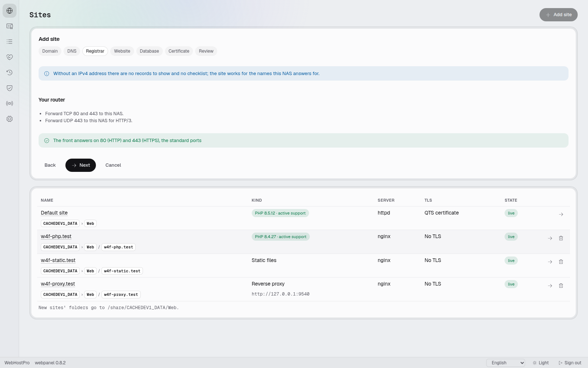Open the w4f-proxy.test site link

click(x=58, y=284)
